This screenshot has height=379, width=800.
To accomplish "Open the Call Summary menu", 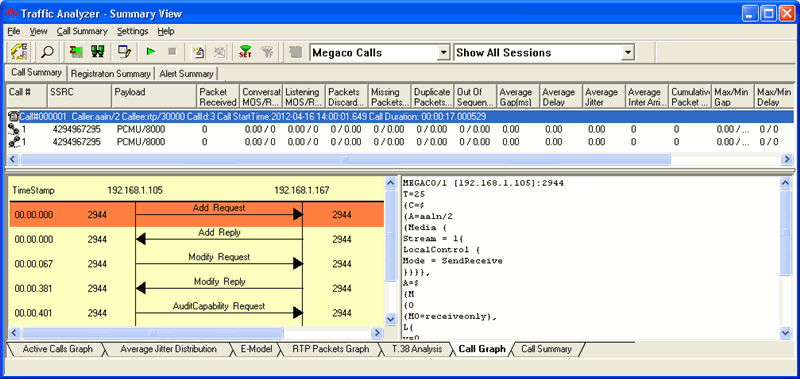I will coord(82,31).
